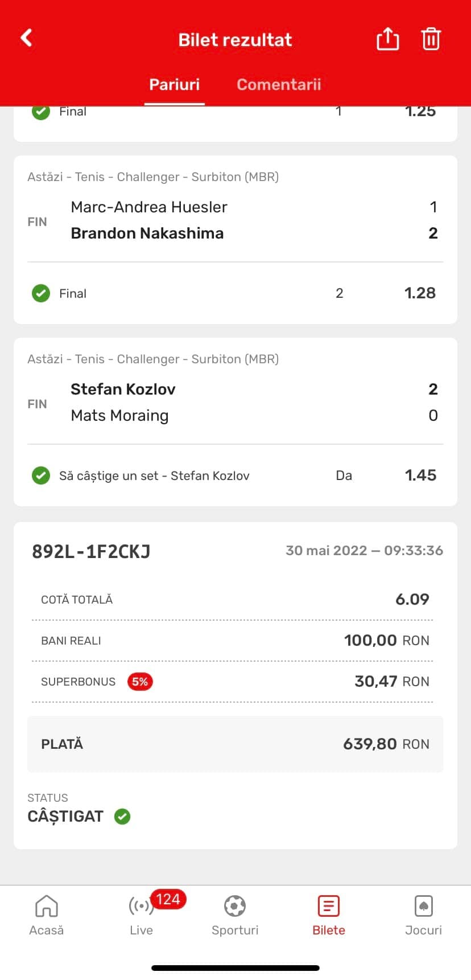The width and height of the screenshot is (471, 980).
Task: Tap the 1.45 odds for Kozlov
Action: [420, 475]
